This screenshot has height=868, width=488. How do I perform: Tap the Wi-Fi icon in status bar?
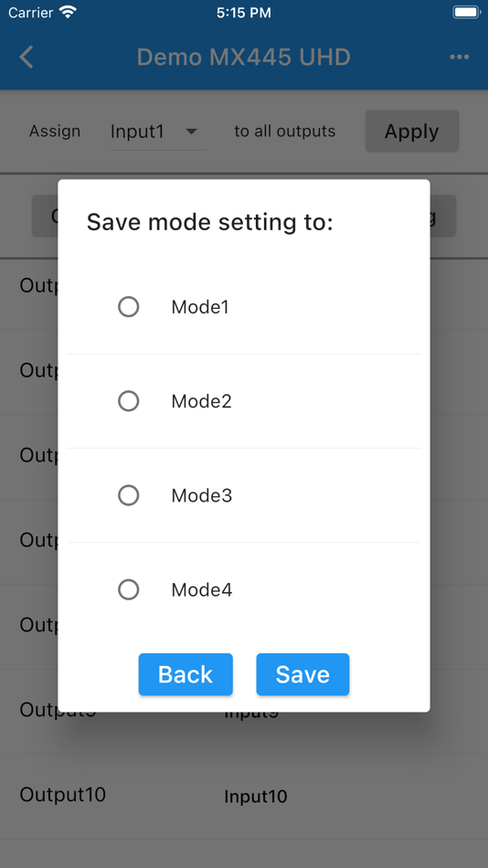tap(69, 12)
